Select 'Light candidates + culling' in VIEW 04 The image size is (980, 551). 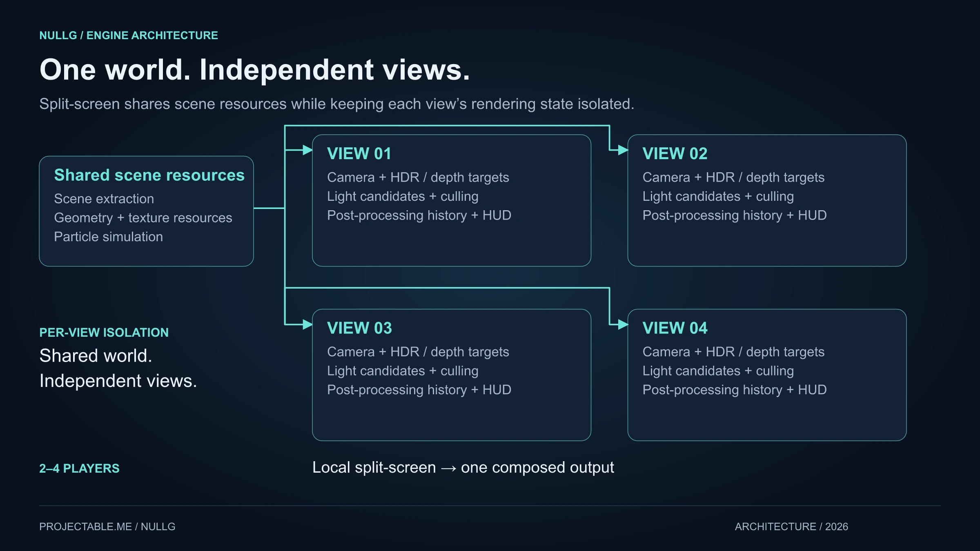(718, 371)
